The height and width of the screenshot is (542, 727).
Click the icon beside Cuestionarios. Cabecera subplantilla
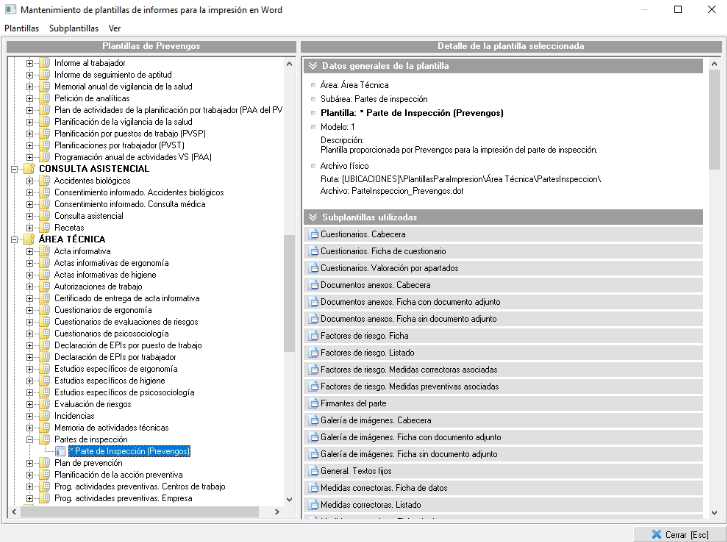[313, 233]
